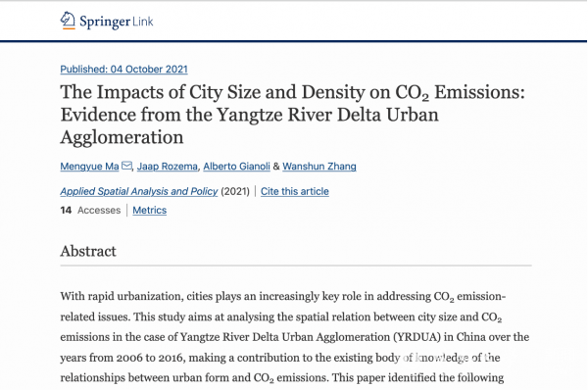Viewport: 588px width, 390px height.
Task: Click the word Agglomeration in the title
Action: (x=122, y=137)
